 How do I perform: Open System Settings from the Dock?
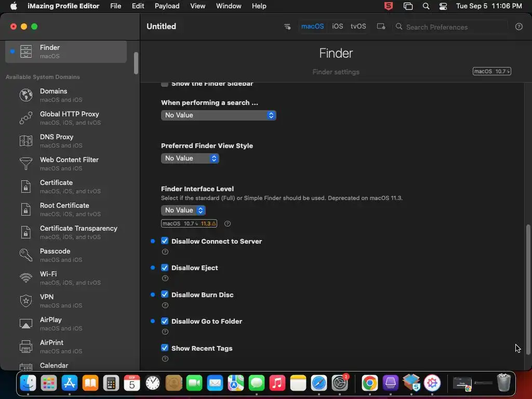(x=340, y=383)
